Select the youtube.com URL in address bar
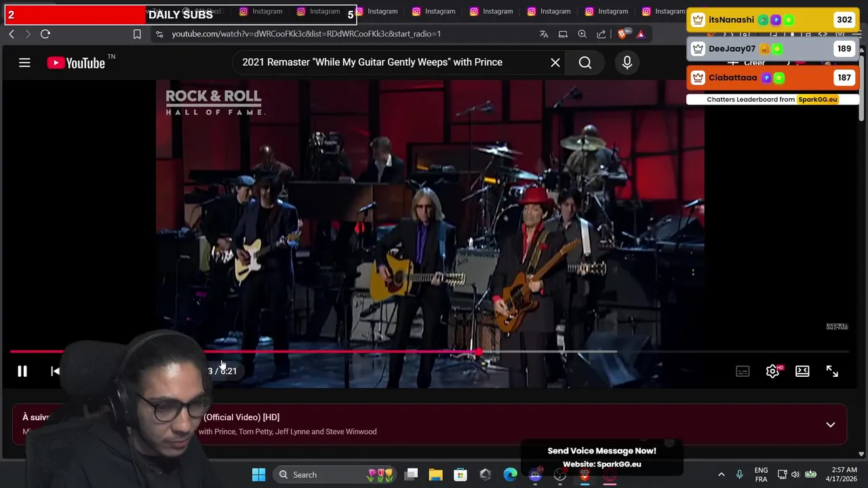Screen dimensions: 868x488 click(x=306, y=34)
